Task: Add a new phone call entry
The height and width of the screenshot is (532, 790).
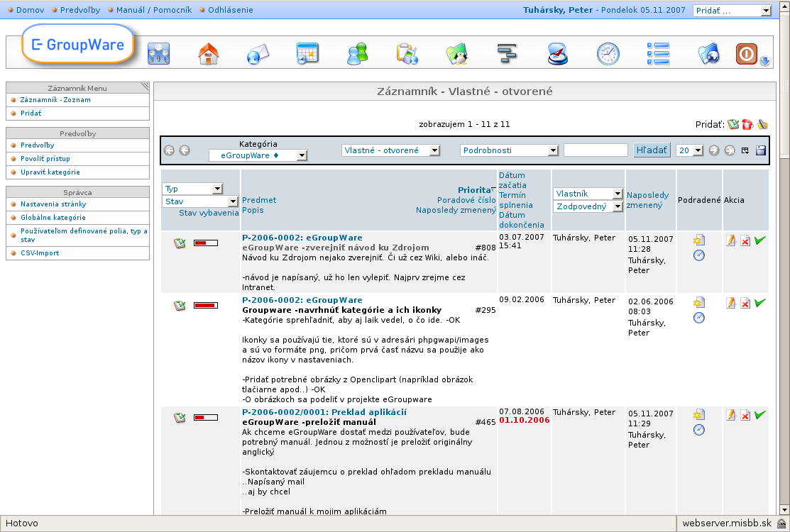Action: tap(747, 124)
